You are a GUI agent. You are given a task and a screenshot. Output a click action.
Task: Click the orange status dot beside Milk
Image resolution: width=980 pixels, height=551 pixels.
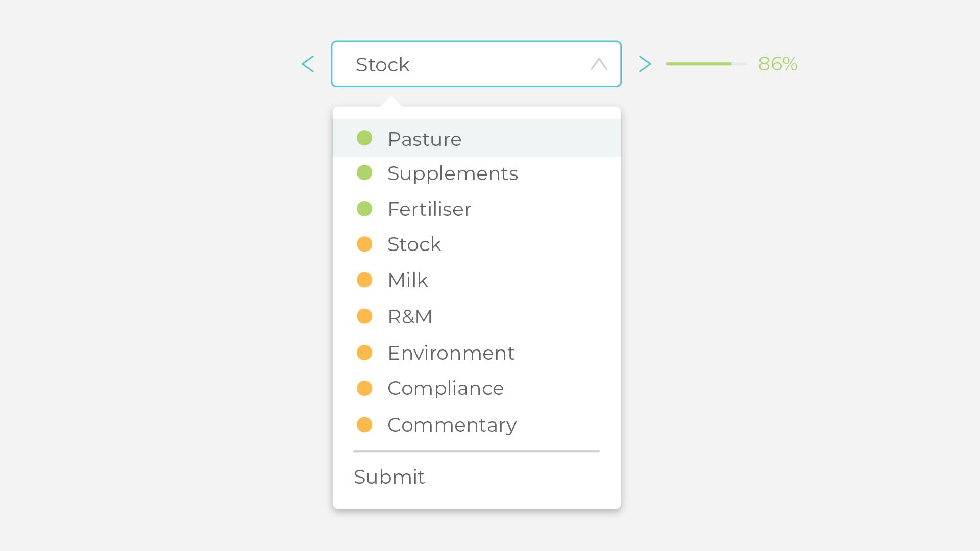364,280
